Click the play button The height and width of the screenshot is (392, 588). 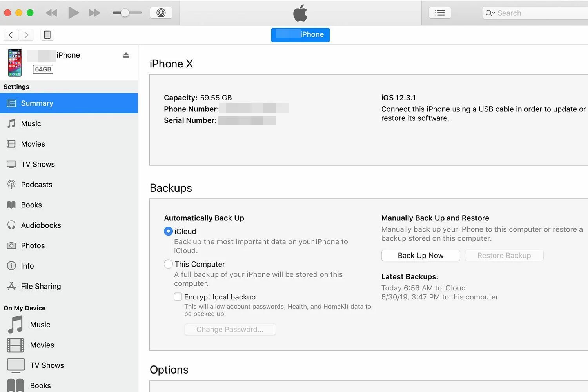[x=73, y=13]
